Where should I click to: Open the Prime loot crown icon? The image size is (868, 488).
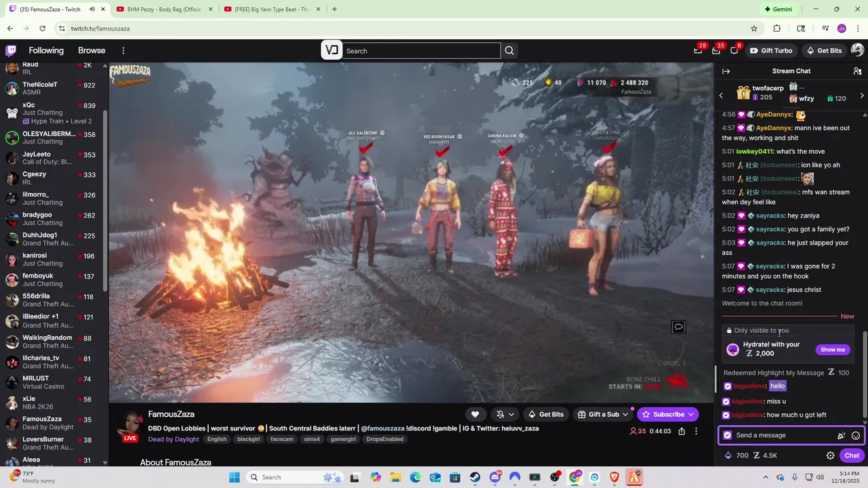pos(698,51)
